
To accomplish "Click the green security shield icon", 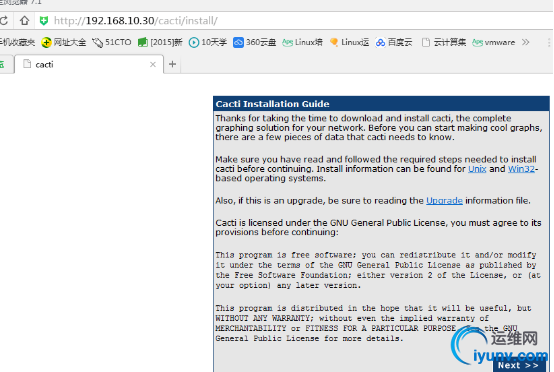I will click(44, 21).
